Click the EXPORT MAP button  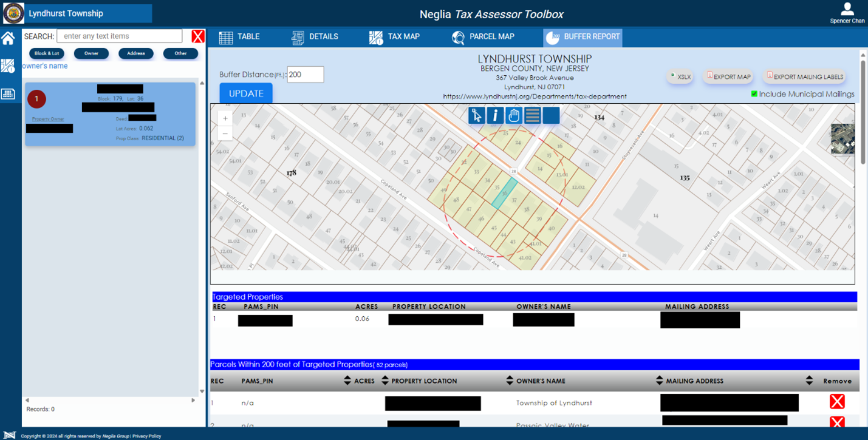pyautogui.click(x=728, y=77)
